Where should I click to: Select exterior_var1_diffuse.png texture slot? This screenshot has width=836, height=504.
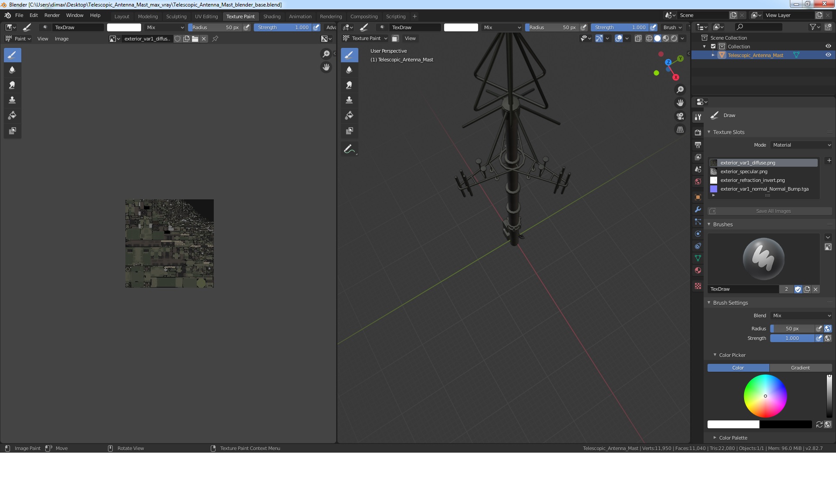point(765,162)
